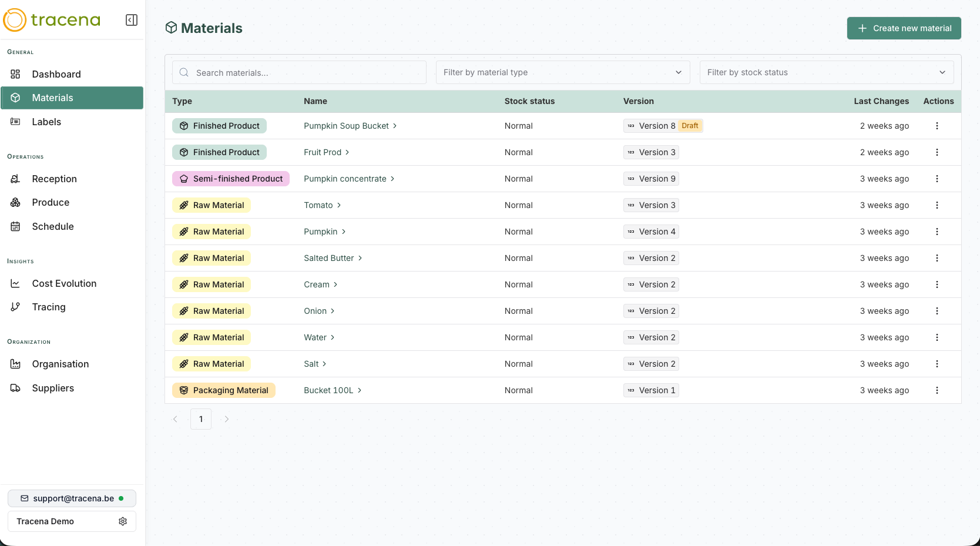Image resolution: width=980 pixels, height=546 pixels.
Task: Open Labels from the sidebar
Action: [46, 122]
